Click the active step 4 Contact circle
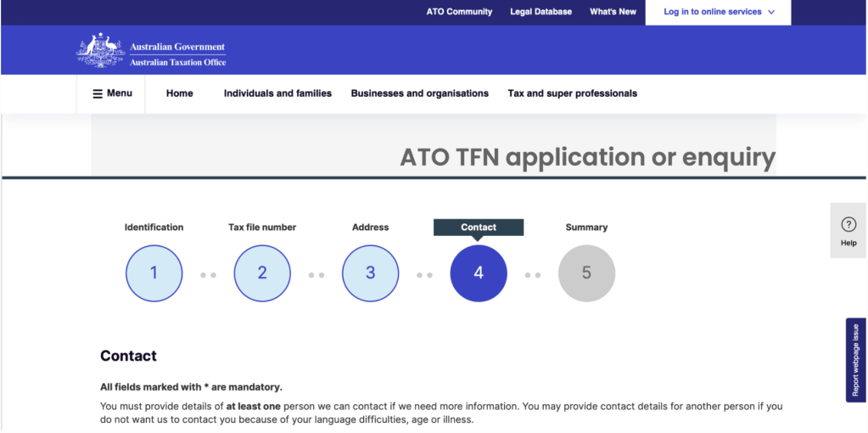868x433 pixels. tap(479, 273)
